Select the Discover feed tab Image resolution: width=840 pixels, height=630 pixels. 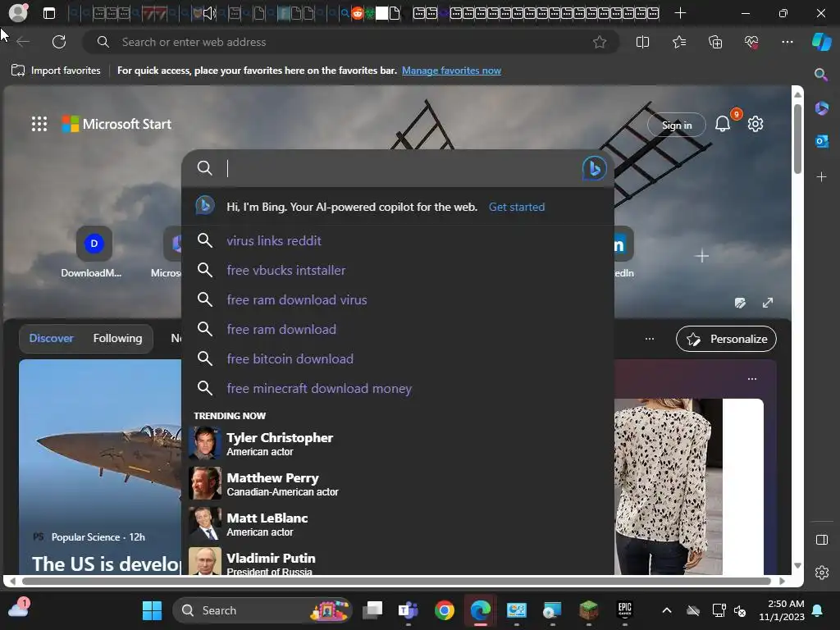coord(52,339)
